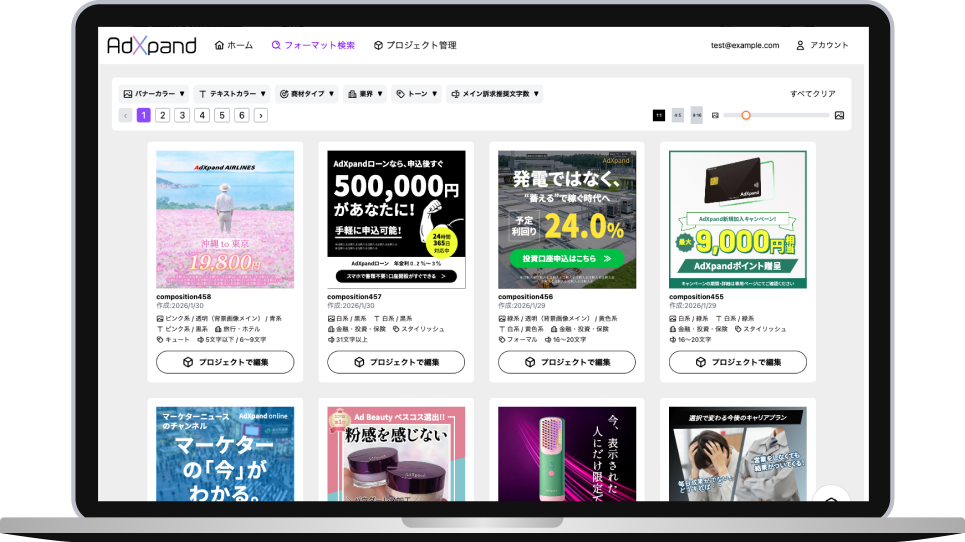Open the フォーマット検索 tab
The height and width of the screenshot is (542, 965).
(313, 45)
